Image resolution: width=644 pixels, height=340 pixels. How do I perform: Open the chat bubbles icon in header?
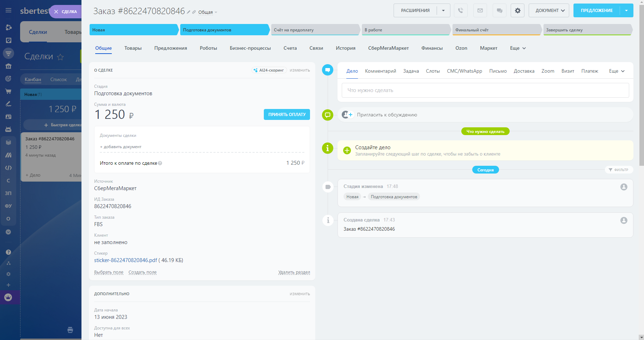(x=499, y=11)
